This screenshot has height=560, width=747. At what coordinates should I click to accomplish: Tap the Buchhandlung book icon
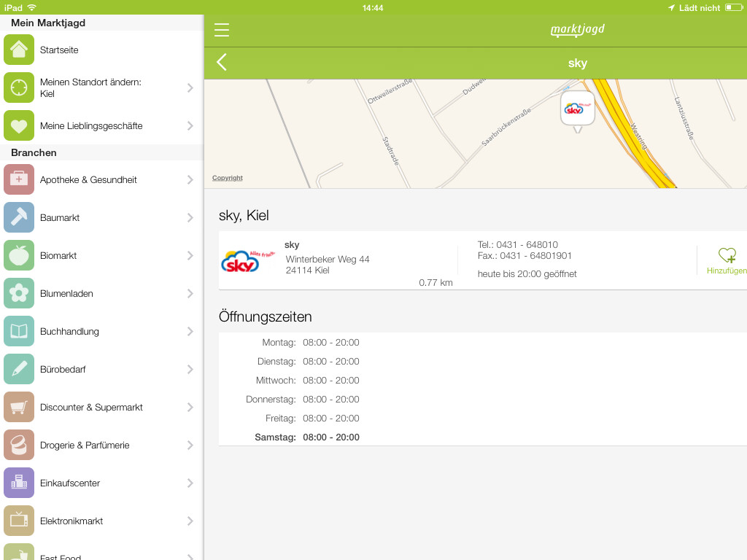[x=19, y=331]
